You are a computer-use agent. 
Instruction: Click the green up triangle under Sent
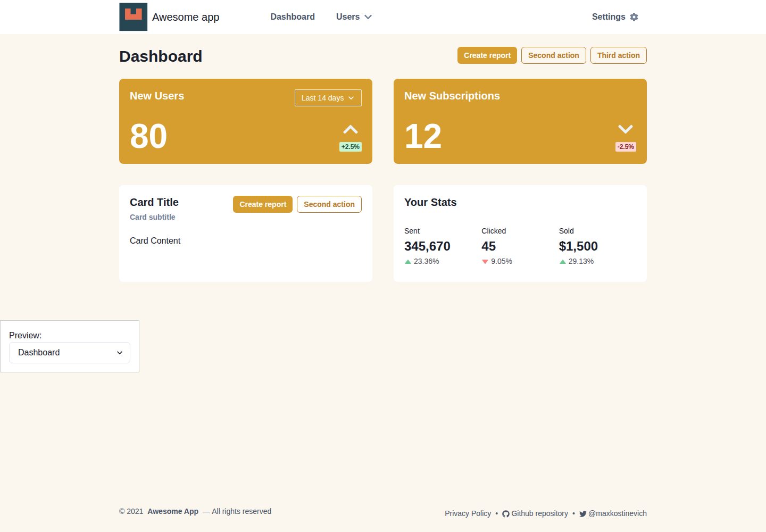(408, 262)
